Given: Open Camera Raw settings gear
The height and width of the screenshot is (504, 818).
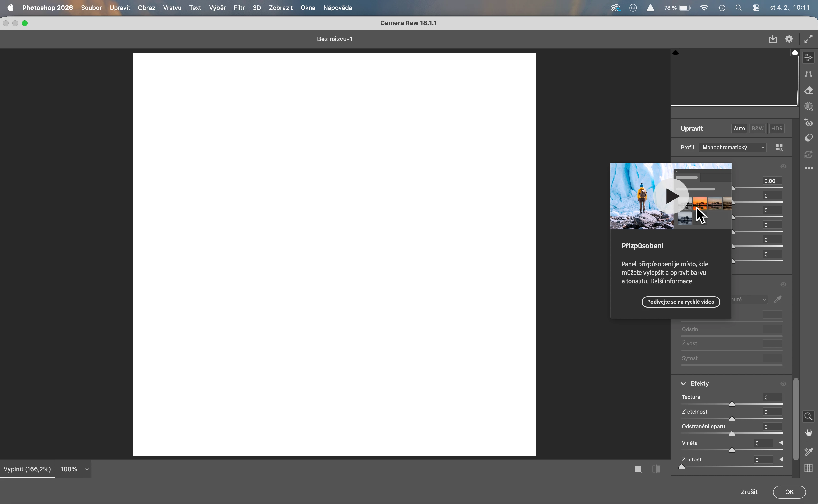Looking at the screenshot, I should point(789,39).
